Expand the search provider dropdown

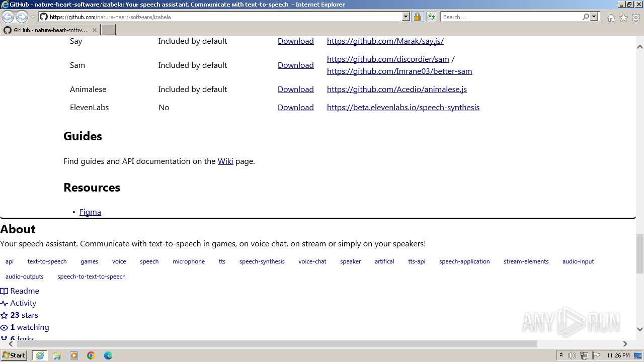(x=594, y=17)
